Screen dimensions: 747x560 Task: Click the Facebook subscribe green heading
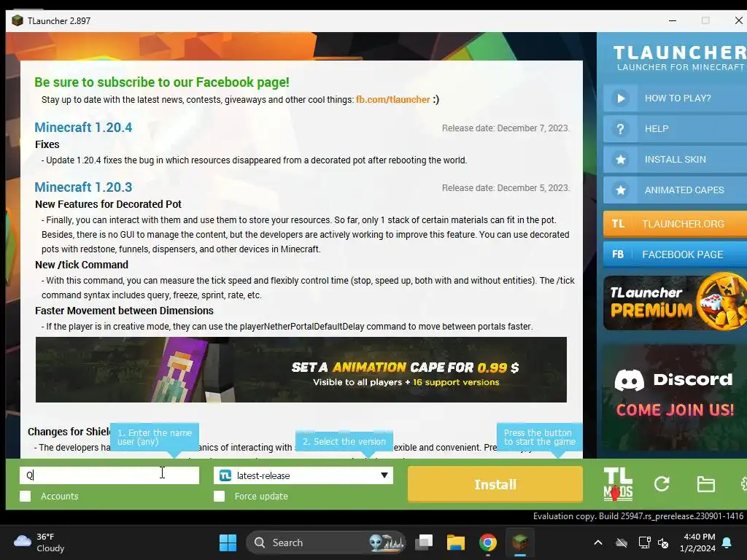[x=161, y=82]
